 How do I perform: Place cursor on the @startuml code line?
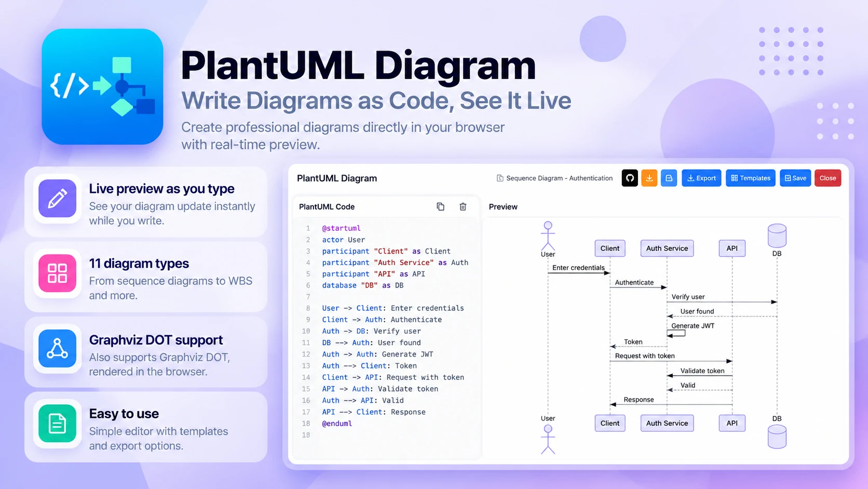341,228
